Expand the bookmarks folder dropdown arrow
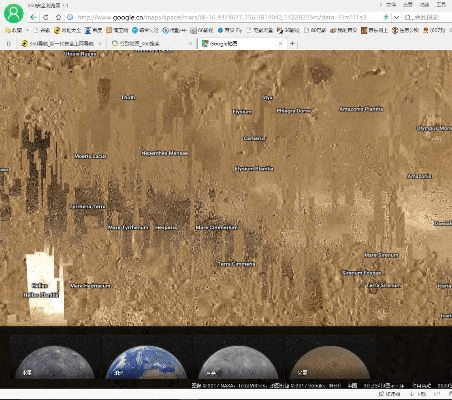452x400 pixels. pos(27,30)
